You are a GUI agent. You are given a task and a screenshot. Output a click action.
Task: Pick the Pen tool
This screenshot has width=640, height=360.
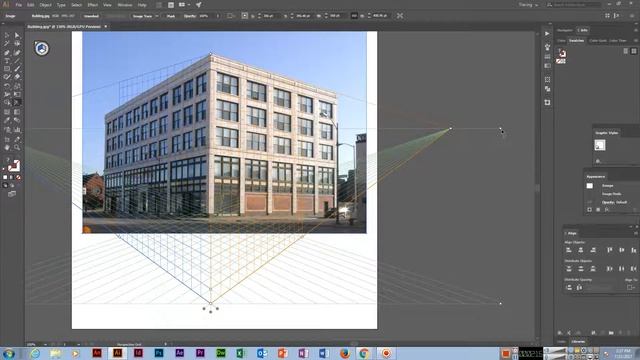click(7, 52)
